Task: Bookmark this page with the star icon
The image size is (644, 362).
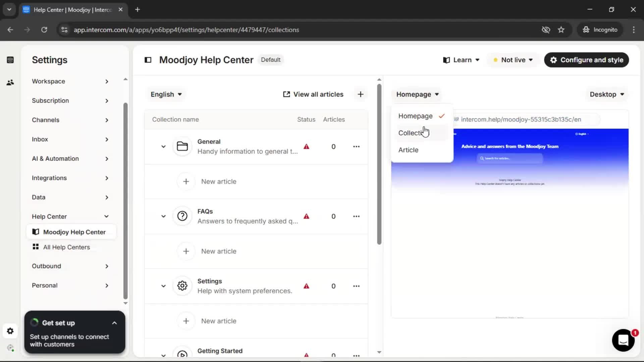Action: click(561, 30)
